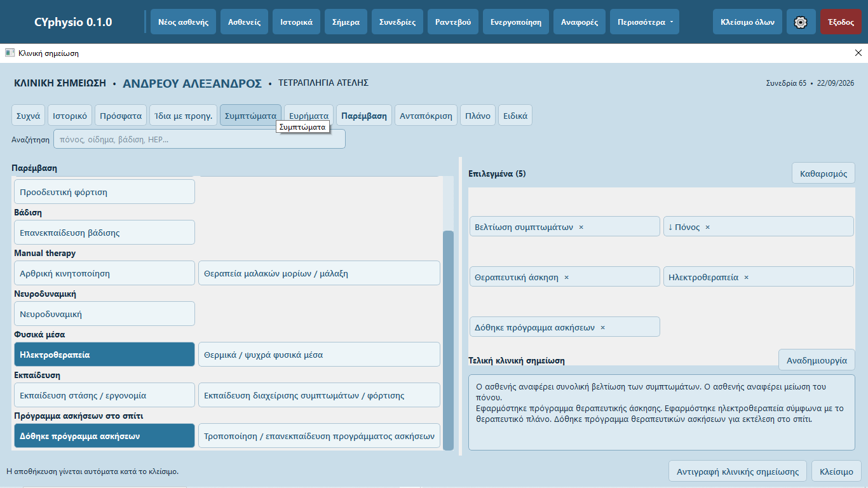This screenshot has height=488, width=868.
Task: Select the 'Νευροδυναμική' option button
Action: pos(104,314)
